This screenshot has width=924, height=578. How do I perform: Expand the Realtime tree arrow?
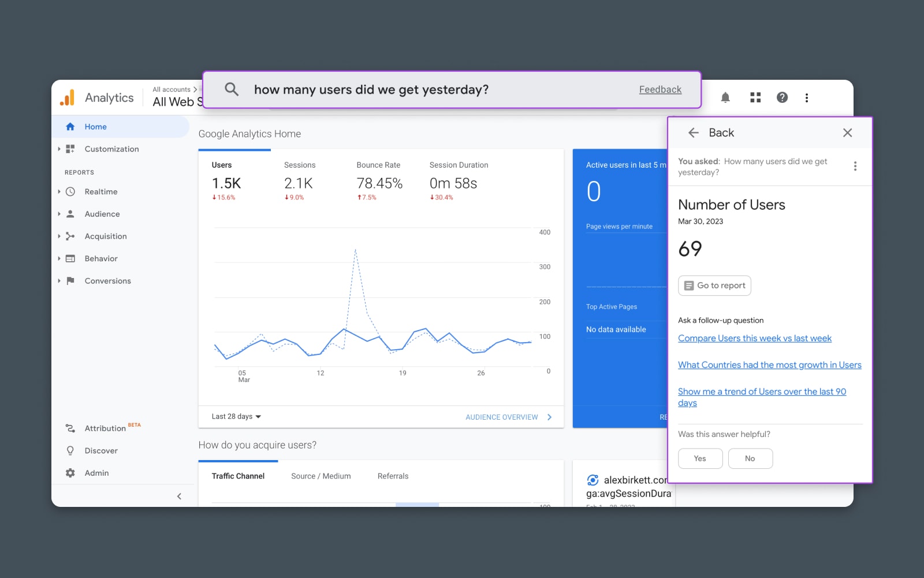[59, 192]
